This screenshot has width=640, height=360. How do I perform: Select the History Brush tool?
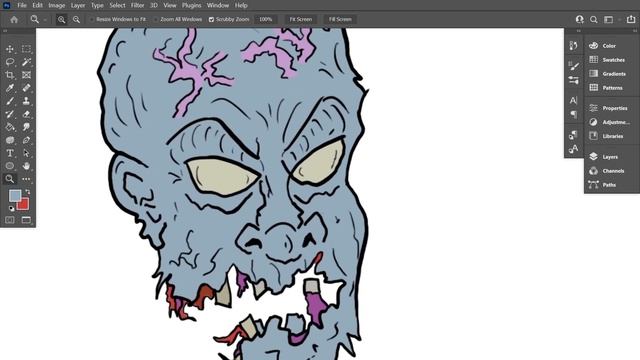[x=10, y=114]
